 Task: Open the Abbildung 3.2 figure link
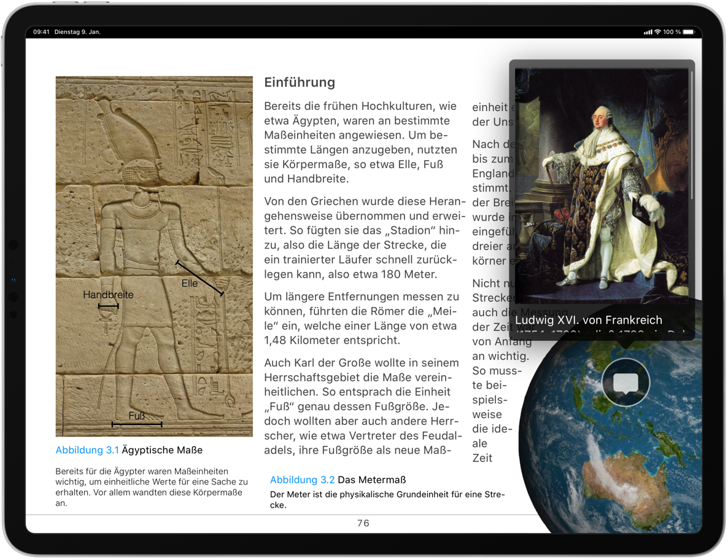click(x=302, y=480)
